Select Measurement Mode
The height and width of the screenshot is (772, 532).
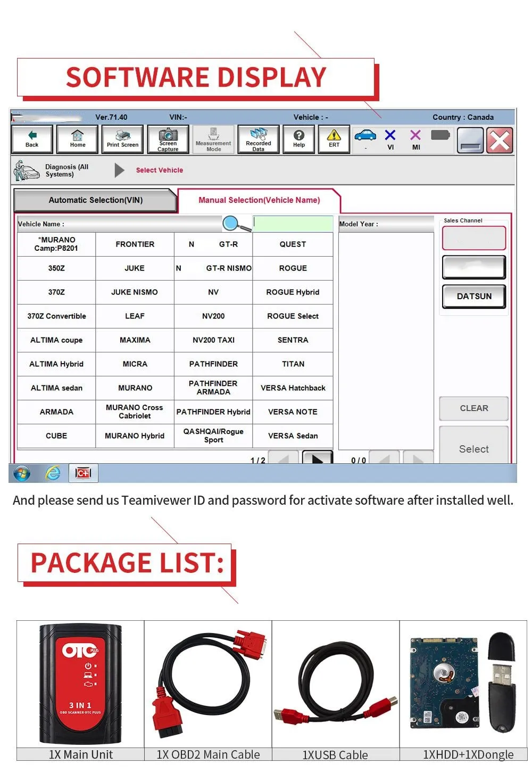tap(213, 139)
